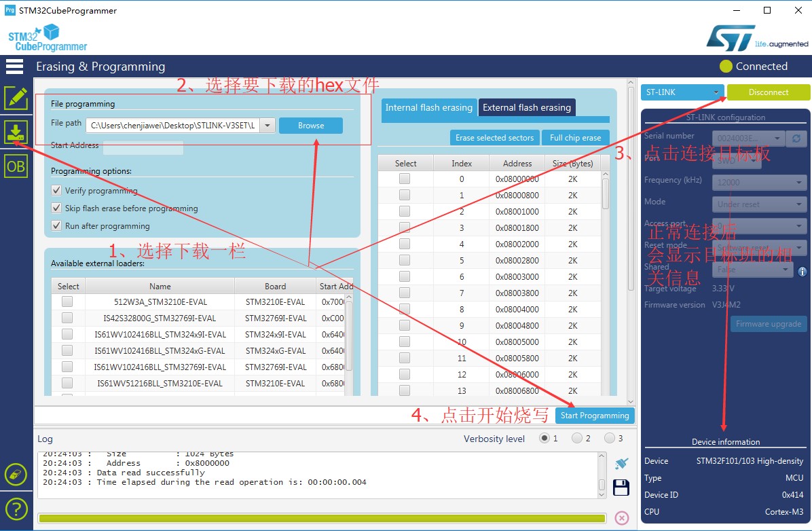Click Start Programming
812x531 pixels.
(x=595, y=416)
